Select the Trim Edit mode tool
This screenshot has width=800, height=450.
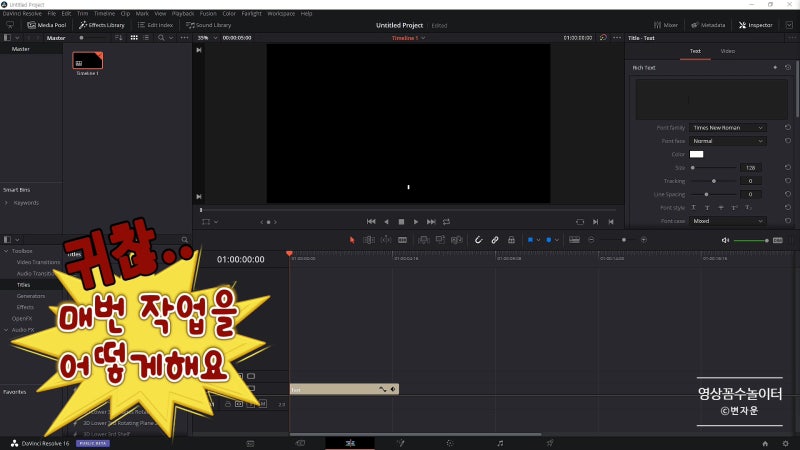[369, 240]
